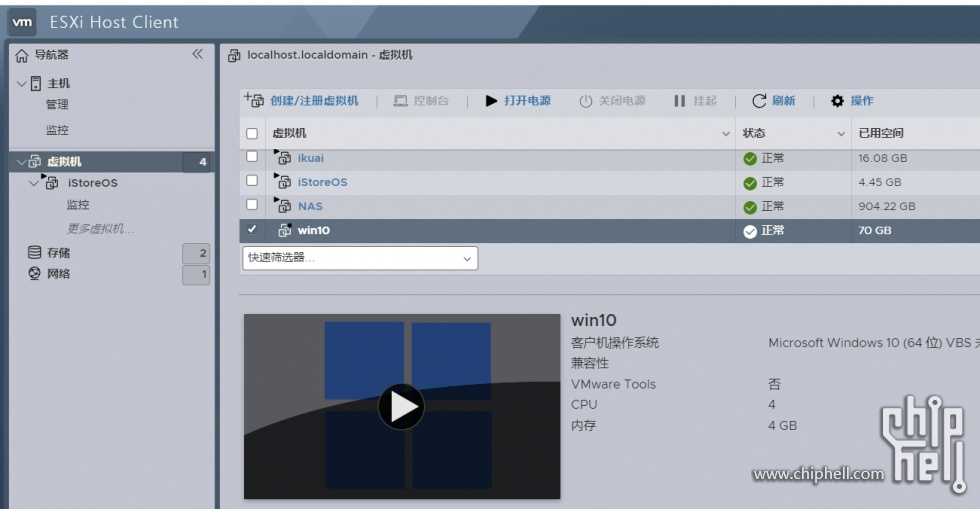Click the 已用空间 column header
Screen dimensions: 980x509
881,133
